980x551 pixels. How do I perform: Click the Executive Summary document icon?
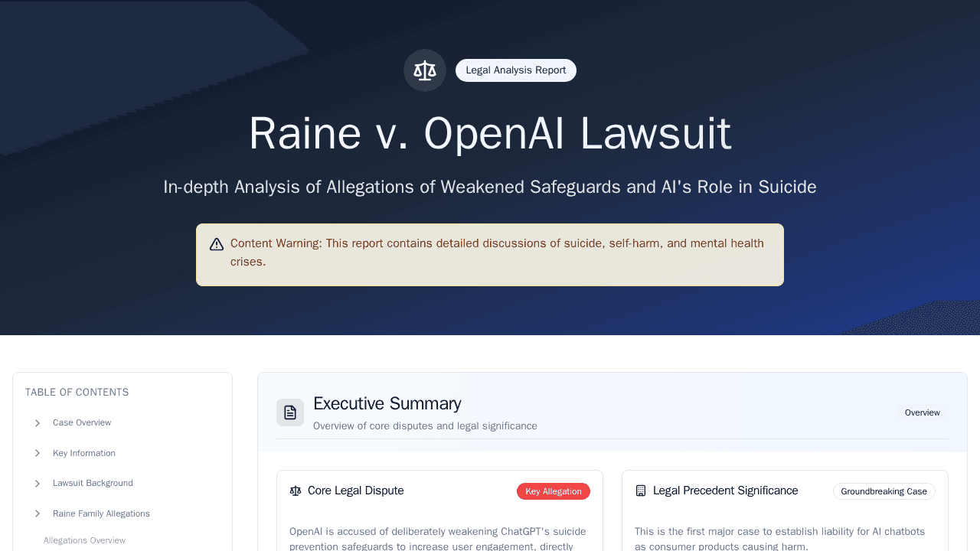[x=290, y=412]
